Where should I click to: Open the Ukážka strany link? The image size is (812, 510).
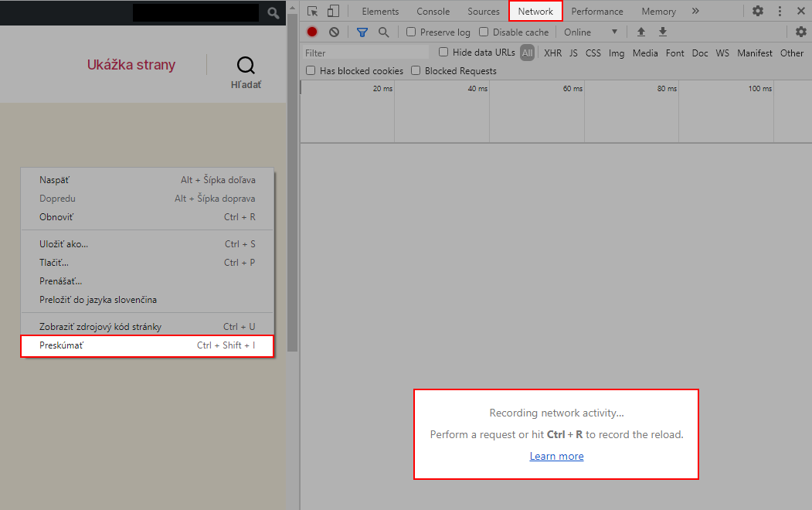click(x=131, y=65)
